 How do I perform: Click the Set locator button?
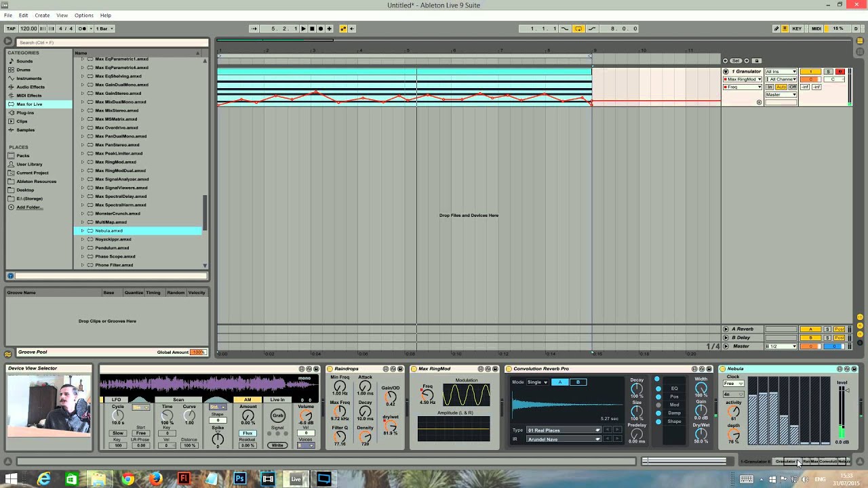click(x=736, y=60)
